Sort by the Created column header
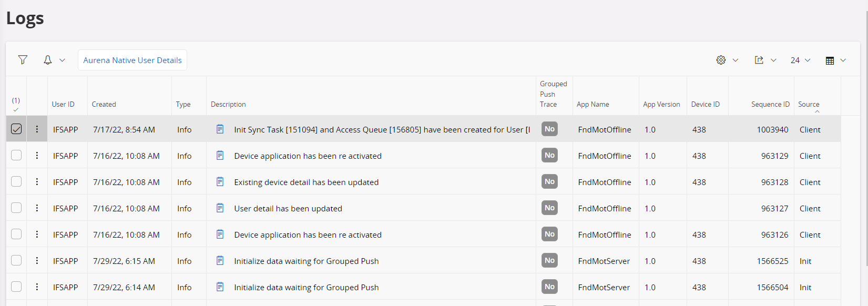 pos(104,104)
